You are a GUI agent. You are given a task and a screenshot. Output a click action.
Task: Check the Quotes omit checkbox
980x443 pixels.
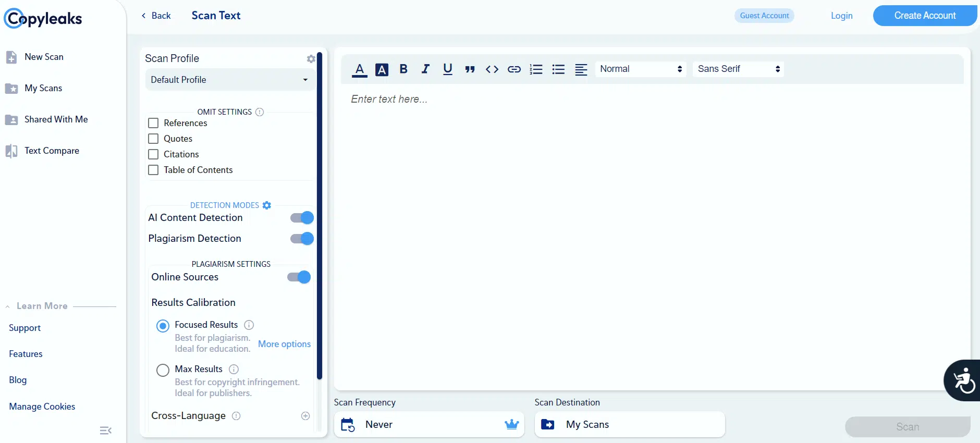pyautogui.click(x=153, y=139)
